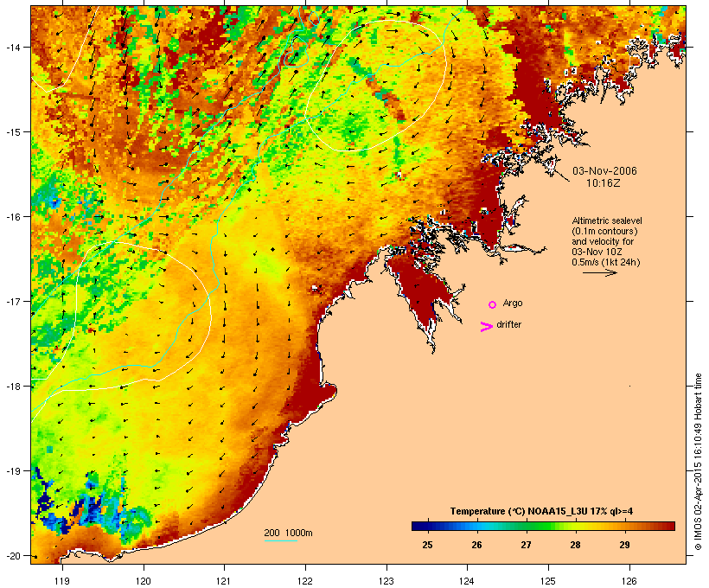Click the 'and velocity for' text line
The width and height of the screenshot is (709, 588).
pyautogui.click(x=603, y=241)
